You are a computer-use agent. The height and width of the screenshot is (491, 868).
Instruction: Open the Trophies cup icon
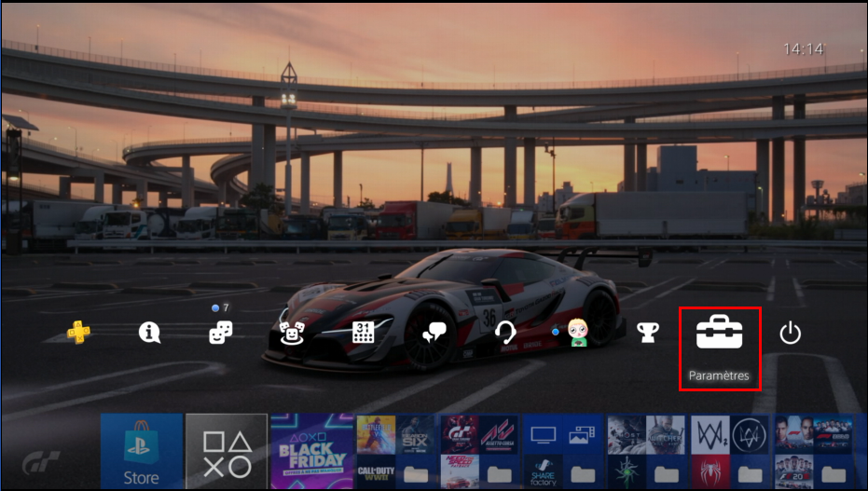[x=648, y=333]
